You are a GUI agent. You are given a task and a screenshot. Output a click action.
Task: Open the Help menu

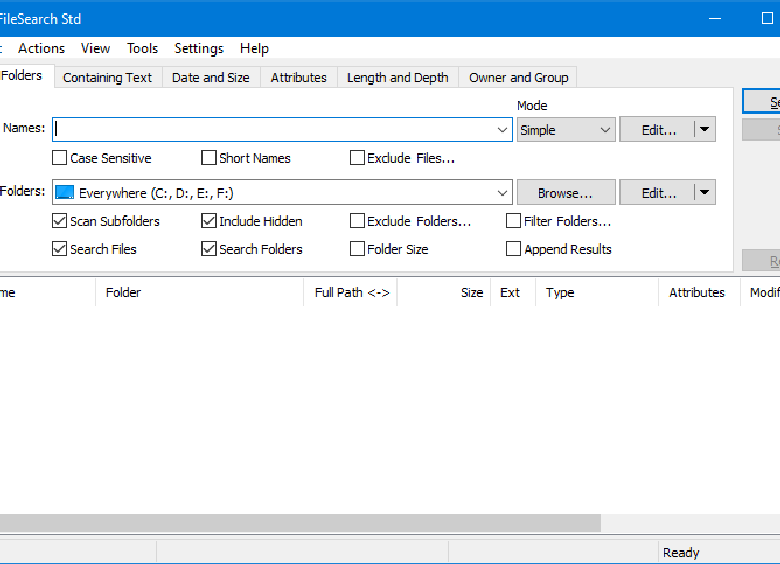click(x=254, y=48)
